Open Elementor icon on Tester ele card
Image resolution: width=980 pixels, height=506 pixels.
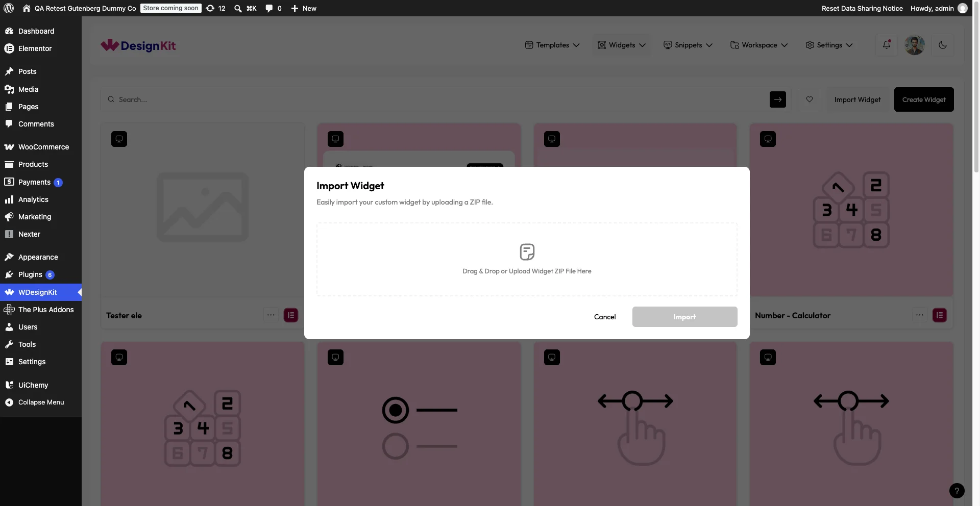[291, 315]
